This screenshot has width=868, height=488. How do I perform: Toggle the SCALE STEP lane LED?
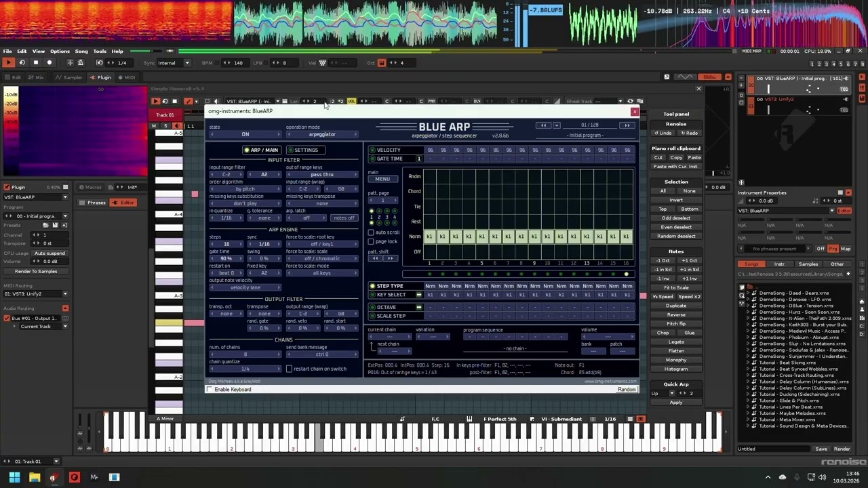click(x=372, y=316)
